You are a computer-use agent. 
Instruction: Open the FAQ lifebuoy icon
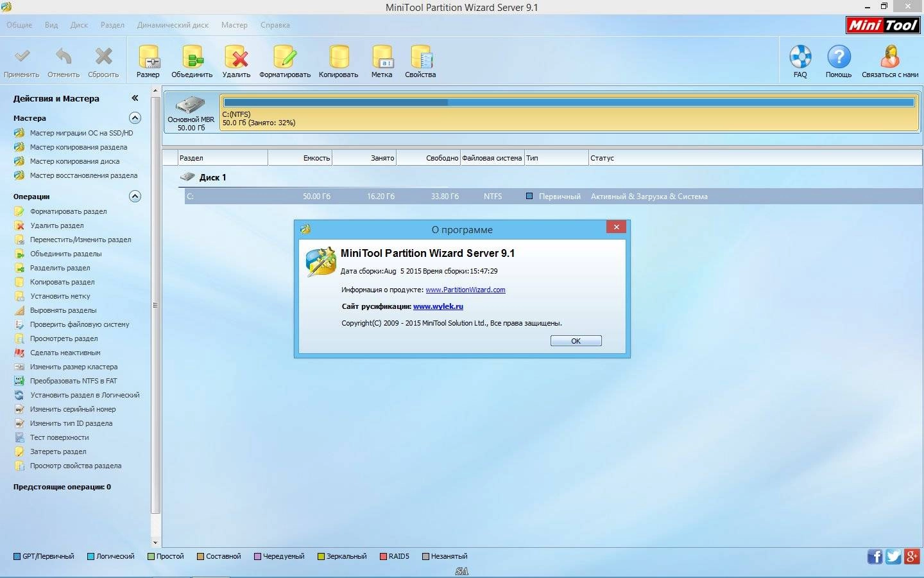pos(800,57)
